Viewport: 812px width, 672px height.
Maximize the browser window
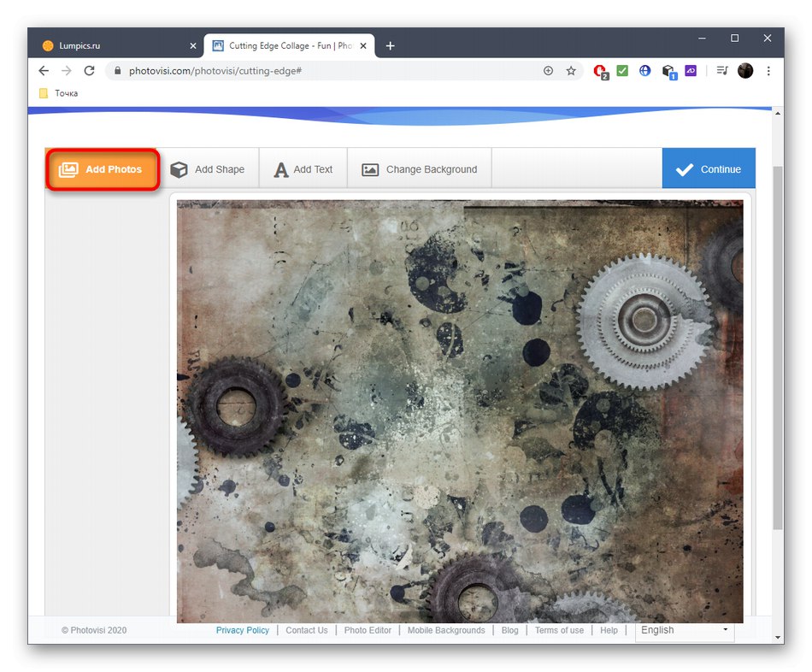coord(734,38)
